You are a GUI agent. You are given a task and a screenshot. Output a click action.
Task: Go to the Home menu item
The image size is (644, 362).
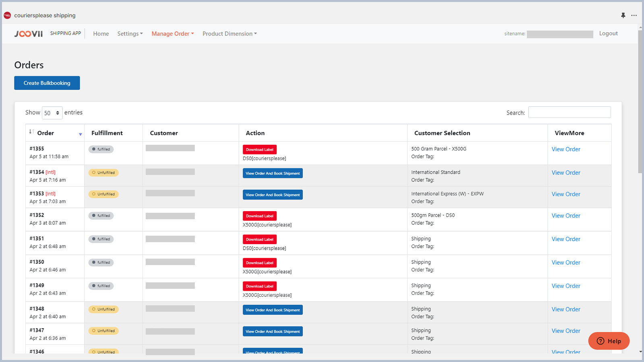[x=101, y=34]
